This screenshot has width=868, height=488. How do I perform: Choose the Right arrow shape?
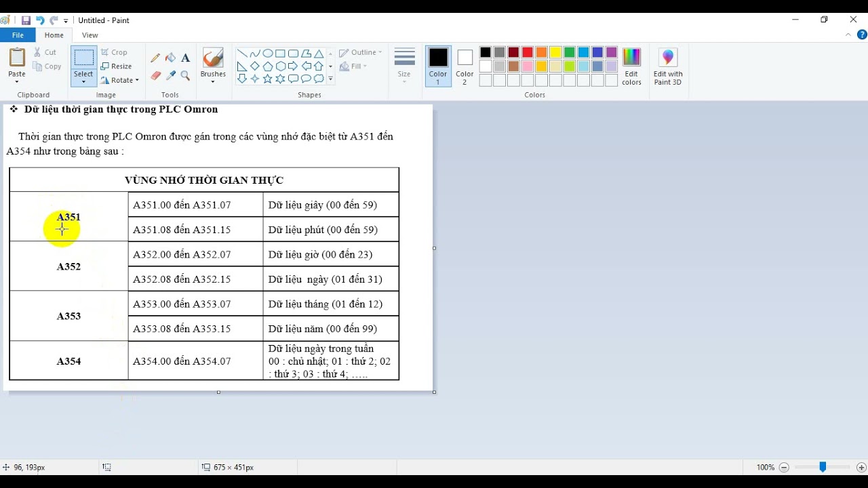click(293, 66)
